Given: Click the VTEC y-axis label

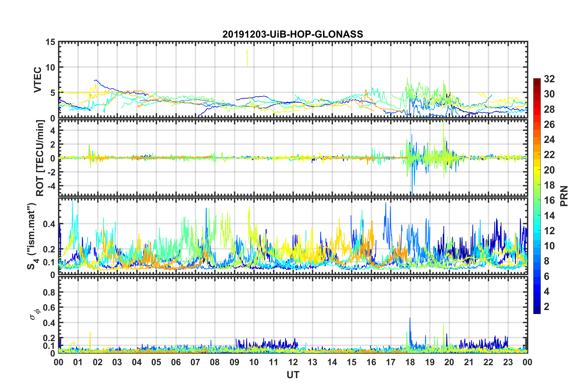Looking at the screenshot, I should point(38,80).
